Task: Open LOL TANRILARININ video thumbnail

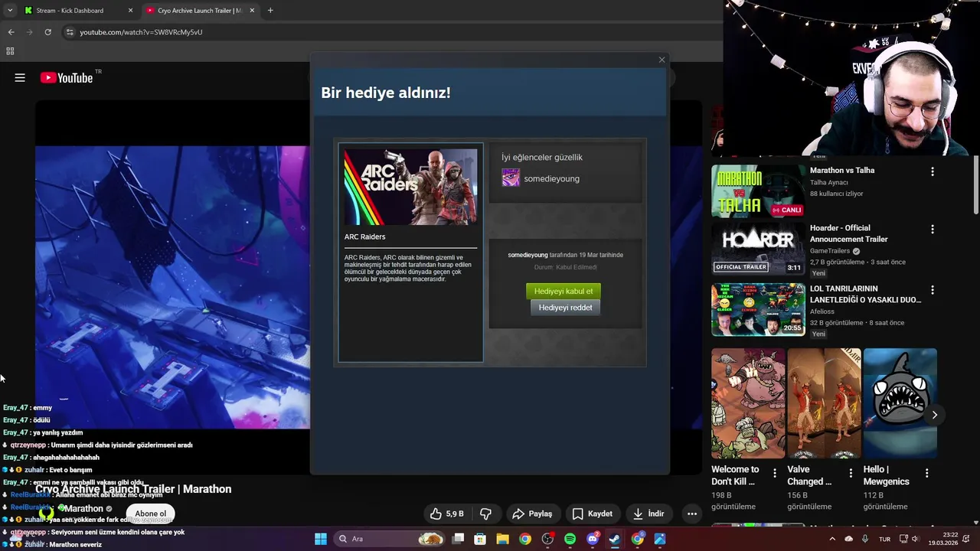Action: click(758, 310)
